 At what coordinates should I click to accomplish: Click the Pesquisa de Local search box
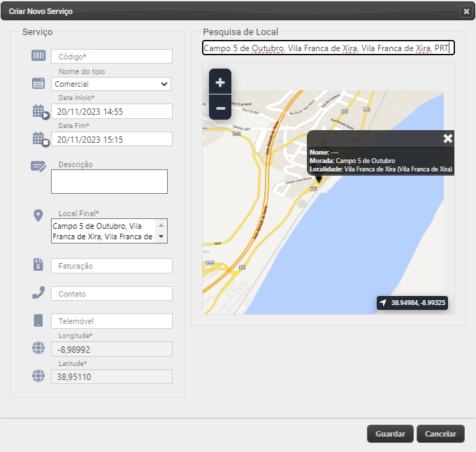point(329,48)
